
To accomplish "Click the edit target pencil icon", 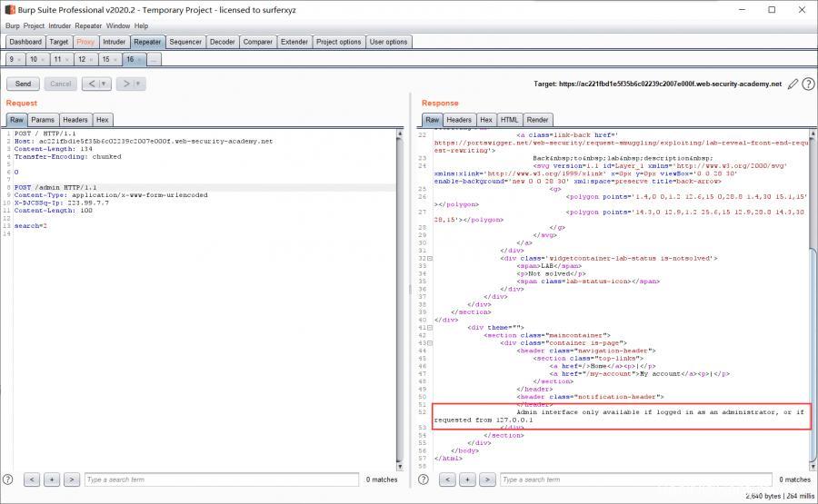I will 793,84.
